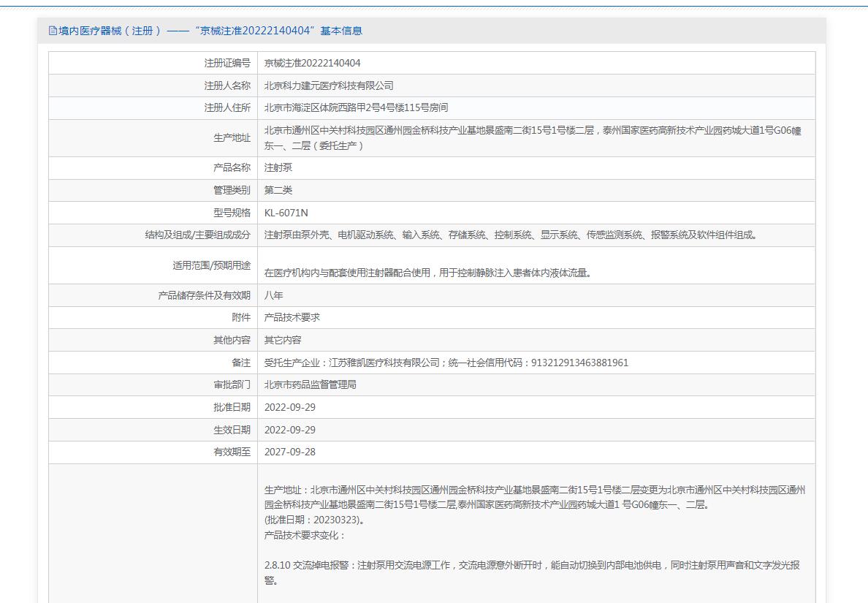Click the model specification KL-6071N
The height and width of the screenshot is (603, 868).
pos(286,213)
